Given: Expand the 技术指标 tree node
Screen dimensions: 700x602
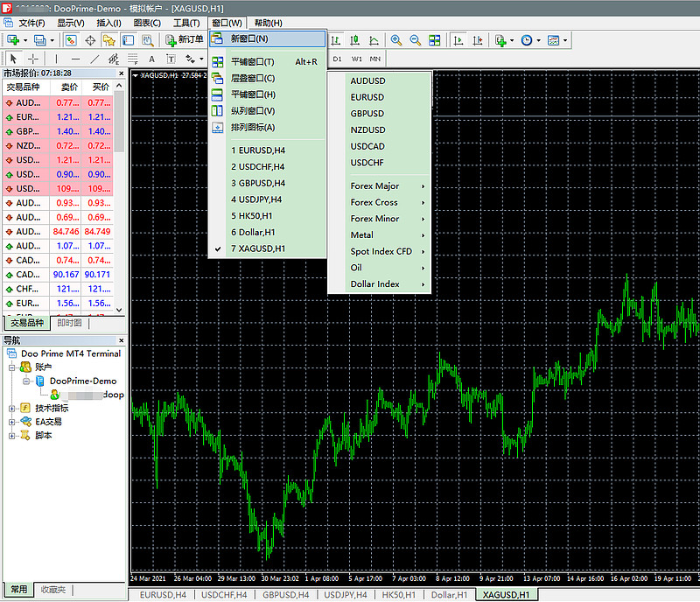Looking at the screenshot, I should (11, 408).
